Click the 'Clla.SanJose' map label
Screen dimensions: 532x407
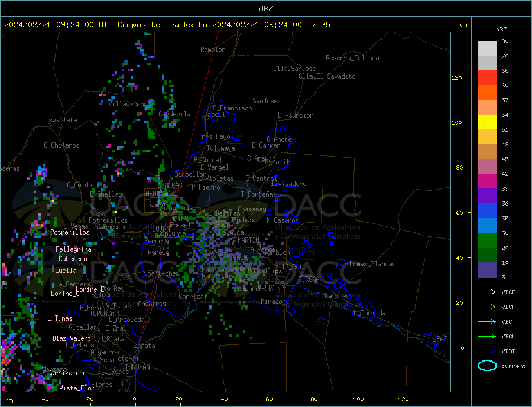click(x=294, y=69)
